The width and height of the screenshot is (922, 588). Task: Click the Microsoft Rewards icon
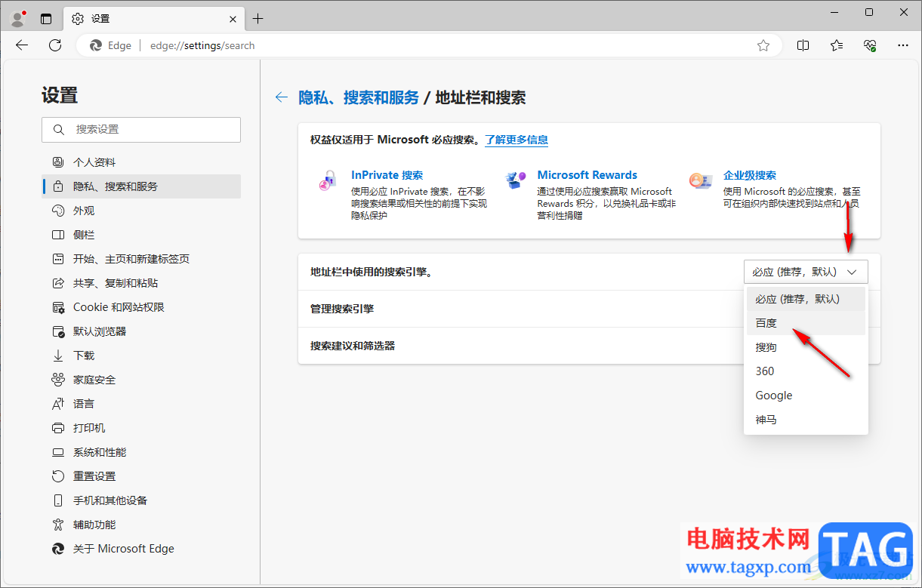515,181
